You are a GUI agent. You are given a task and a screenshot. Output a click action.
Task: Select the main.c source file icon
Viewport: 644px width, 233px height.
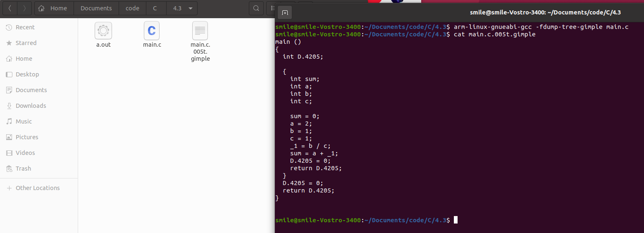(x=152, y=31)
